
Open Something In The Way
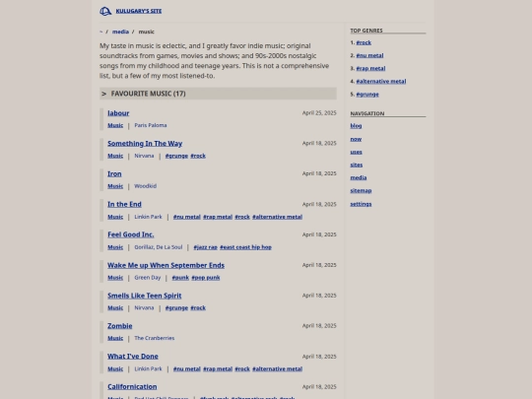point(145,144)
